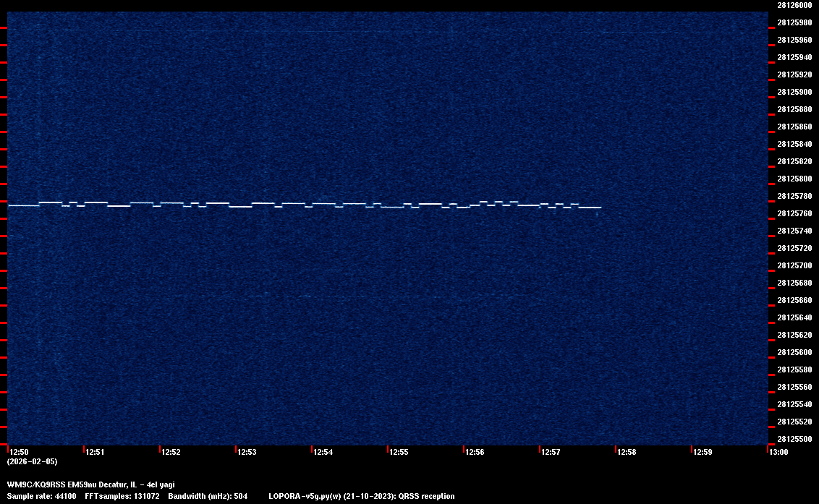Click the Bandwidth (mHz): 504 text
The height and width of the screenshot is (504, 819).
pos(208,496)
